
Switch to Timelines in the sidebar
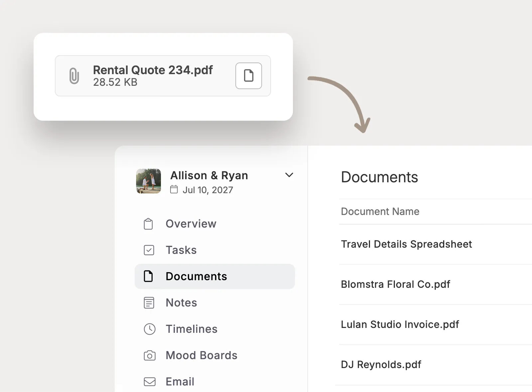click(x=215, y=329)
